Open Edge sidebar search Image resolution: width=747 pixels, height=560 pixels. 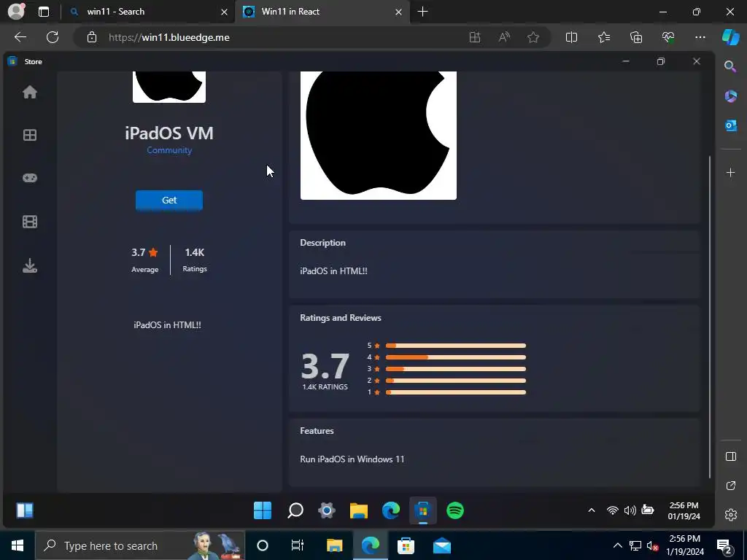[x=730, y=66]
